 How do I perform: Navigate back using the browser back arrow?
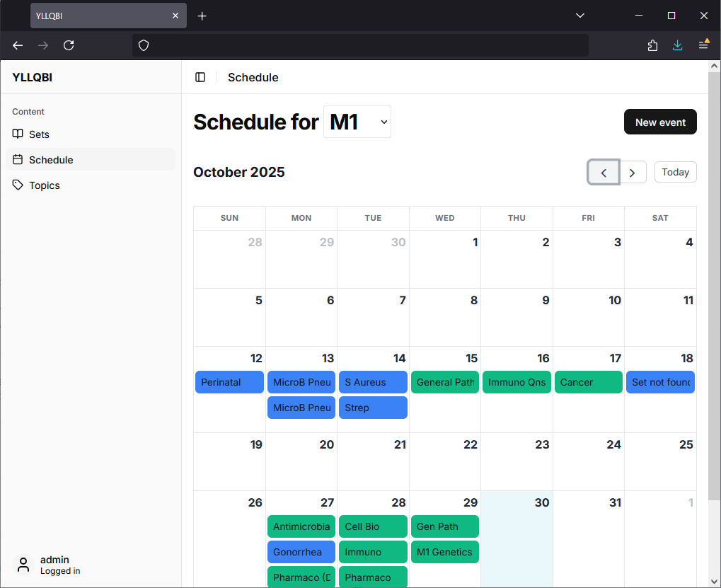pyautogui.click(x=17, y=45)
